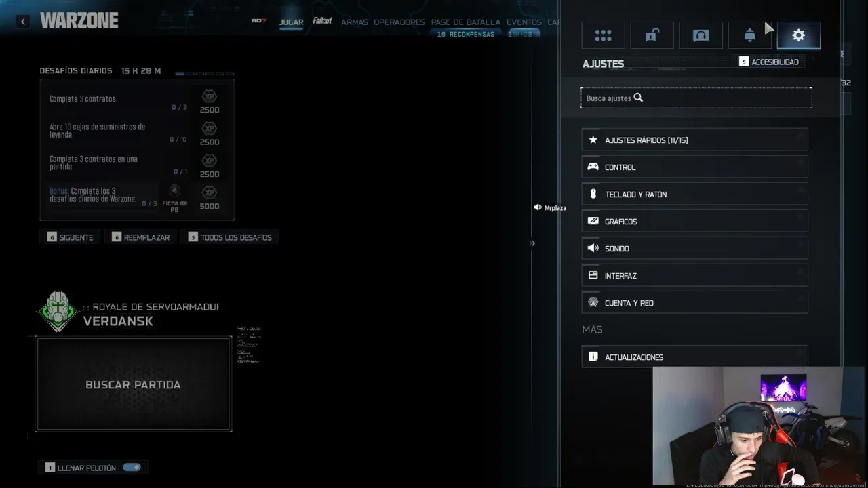
Task: Click XP icon of supply boxes challenge
Action: [x=210, y=128]
